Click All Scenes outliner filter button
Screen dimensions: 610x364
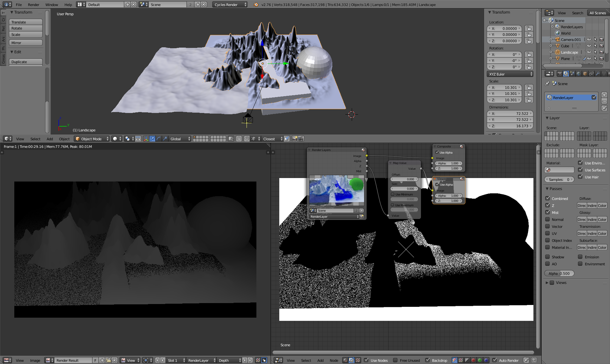click(598, 13)
